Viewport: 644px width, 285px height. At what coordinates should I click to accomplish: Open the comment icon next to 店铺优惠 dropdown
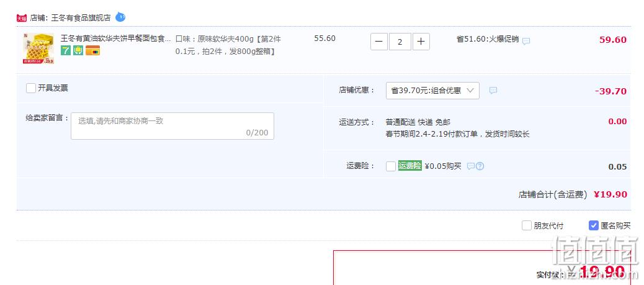coord(493,91)
